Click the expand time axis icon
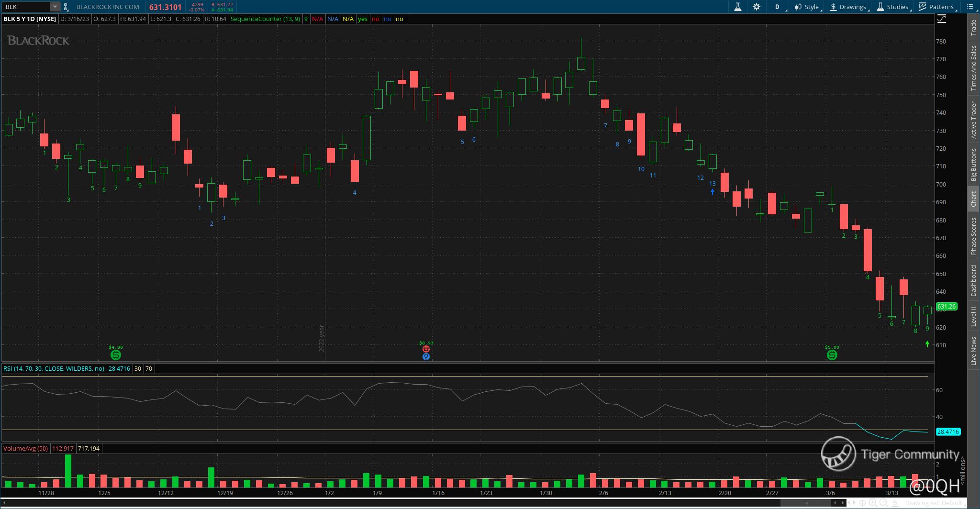980x509 pixels. tap(852, 503)
